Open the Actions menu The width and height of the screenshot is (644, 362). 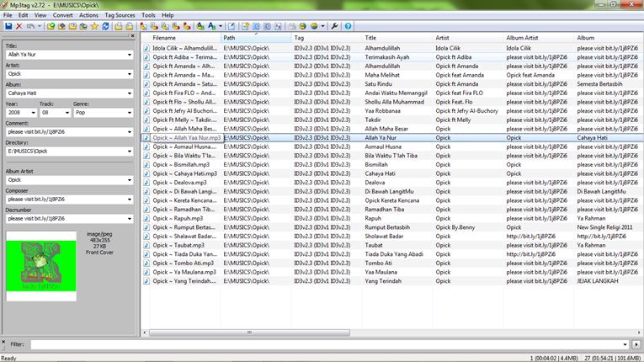click(x=88, y=15)
